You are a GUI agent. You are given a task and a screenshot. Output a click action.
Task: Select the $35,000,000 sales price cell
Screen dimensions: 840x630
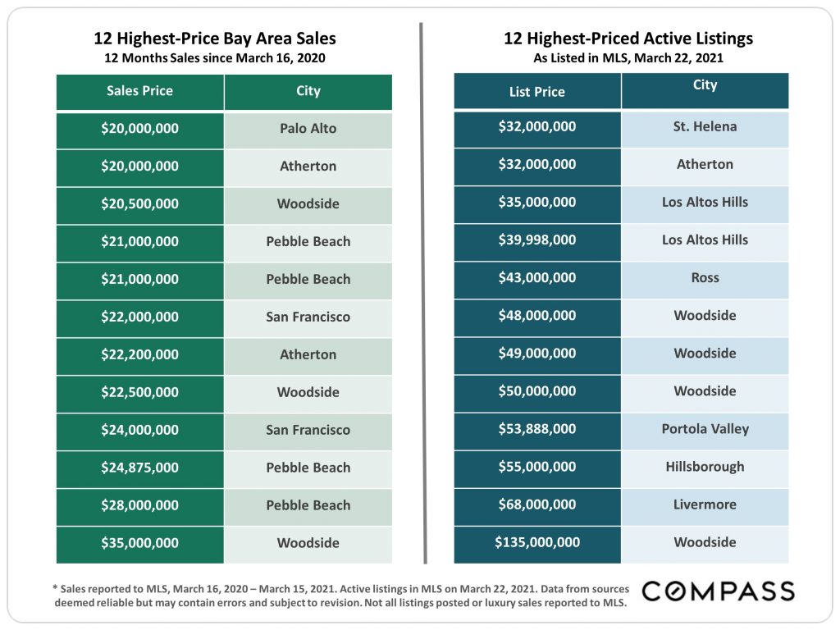[139, 546]
